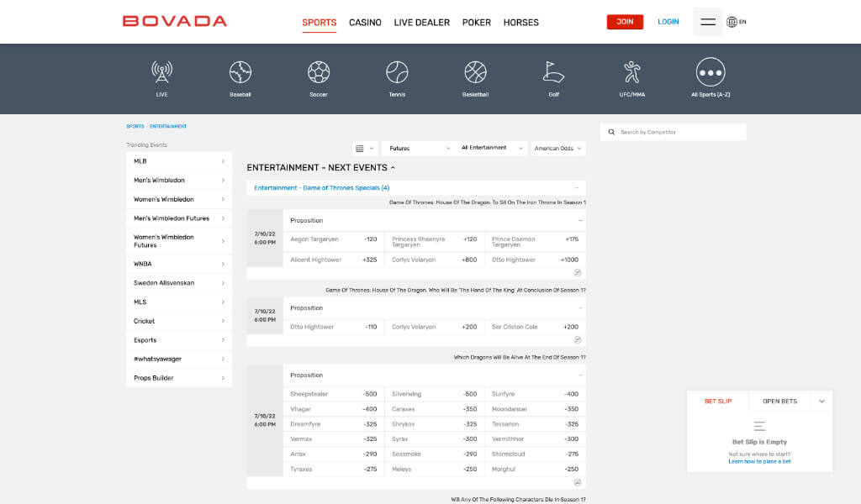This screenshot has height=504, width=861.
Task: Click the search magnifier icon
Action: click(x=611, y=132)
